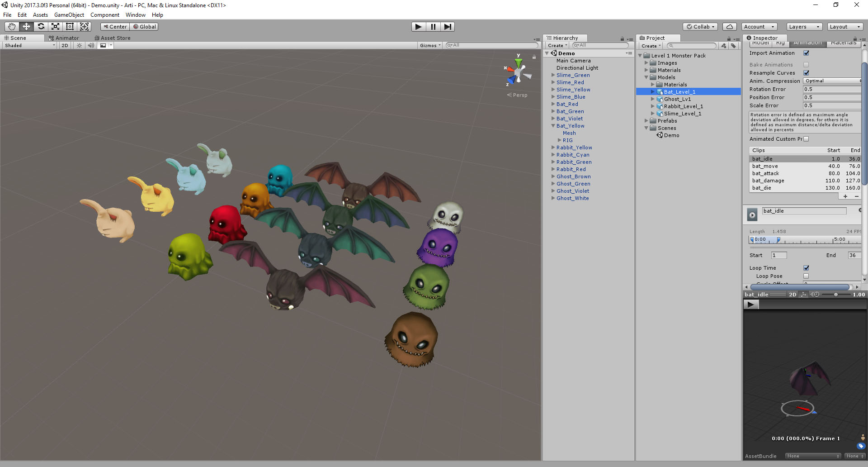
Task: Click the Step frame button
Action: pyautogui.click(x=448, y=27)
